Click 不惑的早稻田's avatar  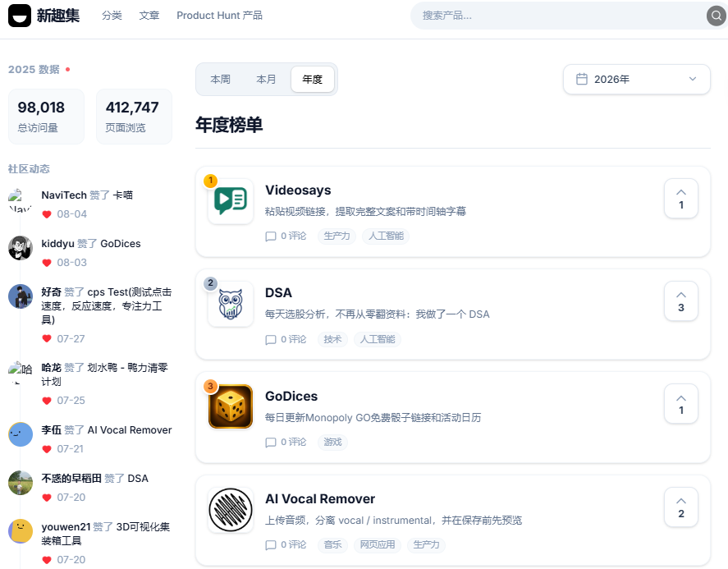point(21,483)
